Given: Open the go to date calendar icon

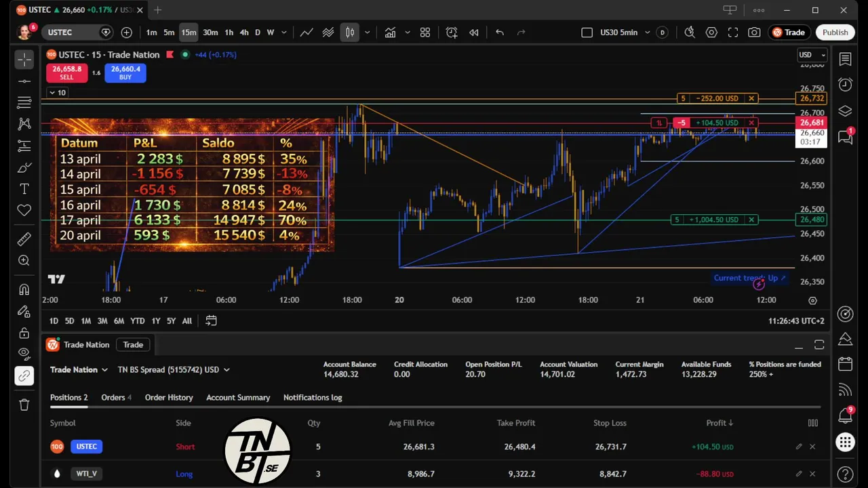Looking at the screenshot, I should point(211,321).
